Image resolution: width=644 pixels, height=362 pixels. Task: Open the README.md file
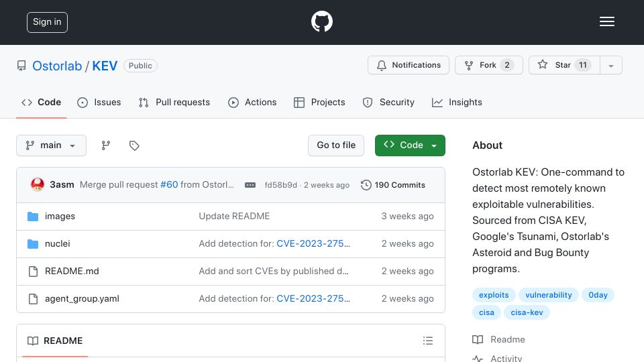click(x=72, y=271)
